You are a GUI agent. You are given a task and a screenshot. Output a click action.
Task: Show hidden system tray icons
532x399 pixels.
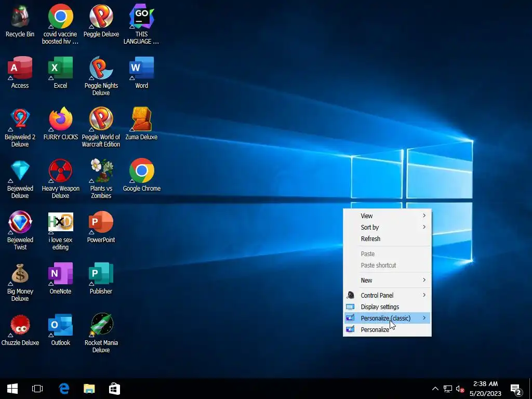point(435,389)
